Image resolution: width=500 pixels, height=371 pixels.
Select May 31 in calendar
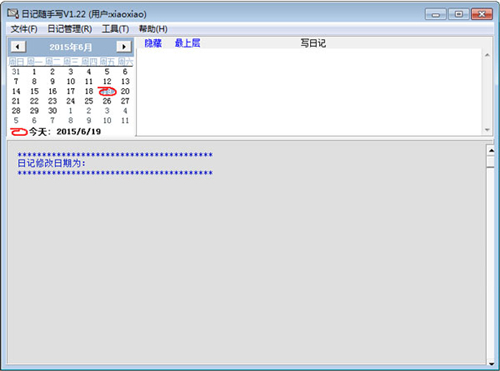[16, 72]
